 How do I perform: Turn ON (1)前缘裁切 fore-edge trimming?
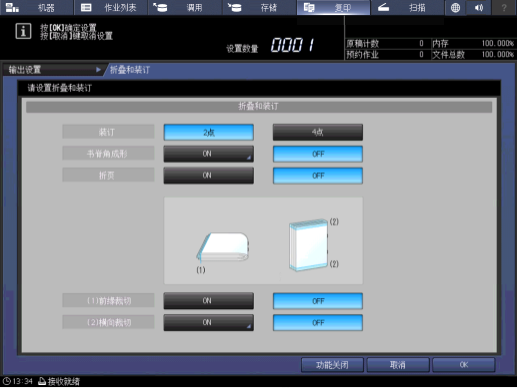209,301
